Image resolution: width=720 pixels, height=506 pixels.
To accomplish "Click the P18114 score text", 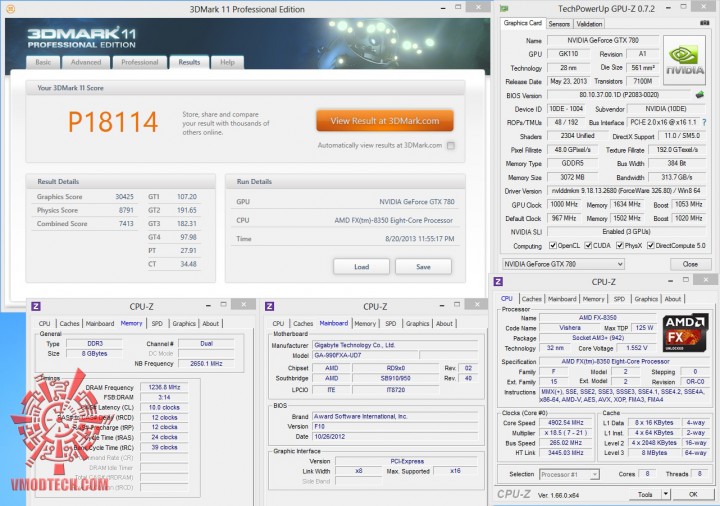I will tap(113, 122).
